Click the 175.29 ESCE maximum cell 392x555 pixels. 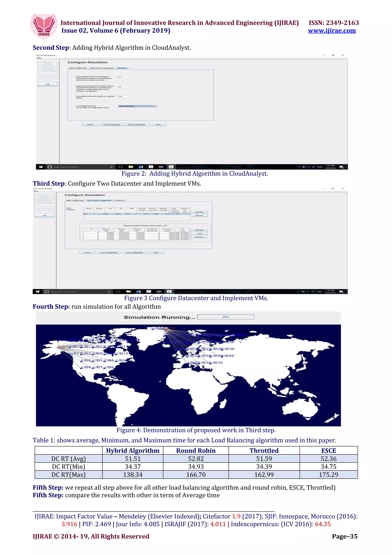328,475
